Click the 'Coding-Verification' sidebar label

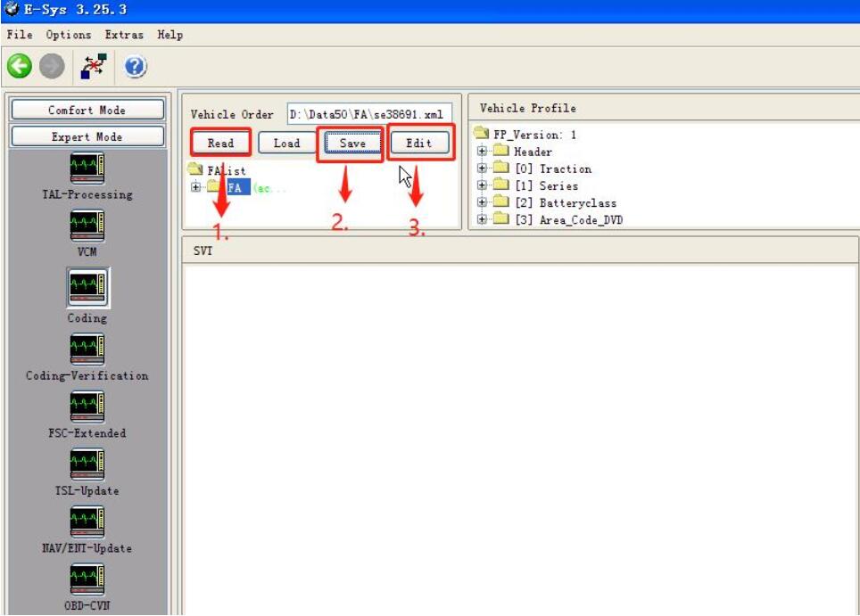coord(87,375)
